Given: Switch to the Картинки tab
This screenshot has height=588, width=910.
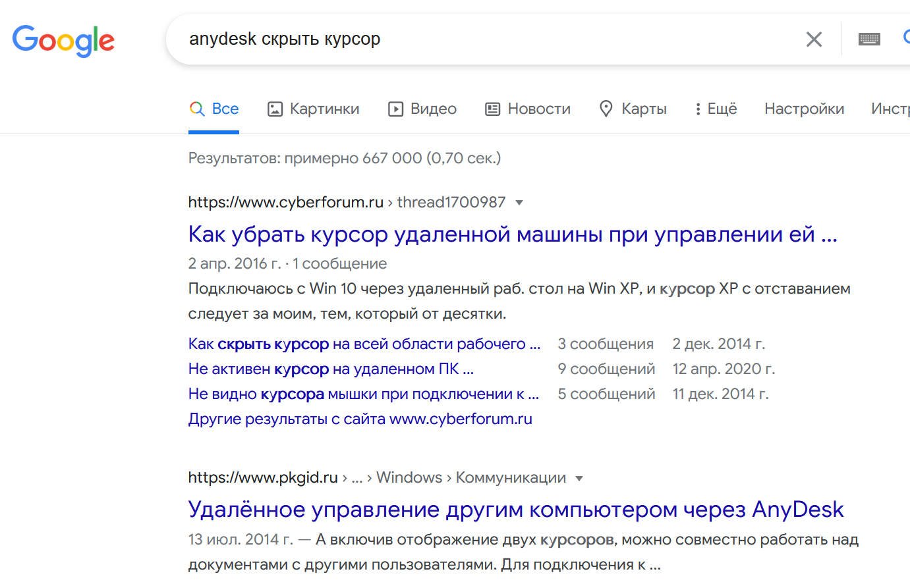Looking at the screenshot, I should pyautogui.click(x=313, y=109).
